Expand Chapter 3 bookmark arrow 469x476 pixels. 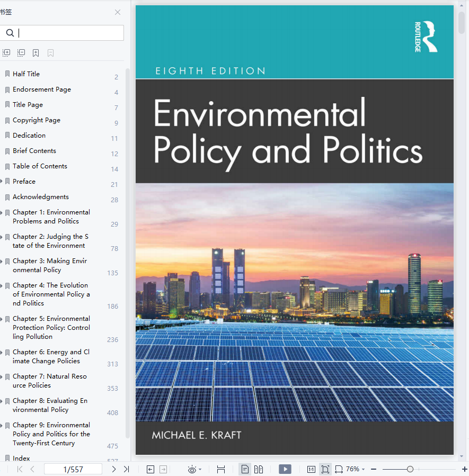click(x=2, y=262)
